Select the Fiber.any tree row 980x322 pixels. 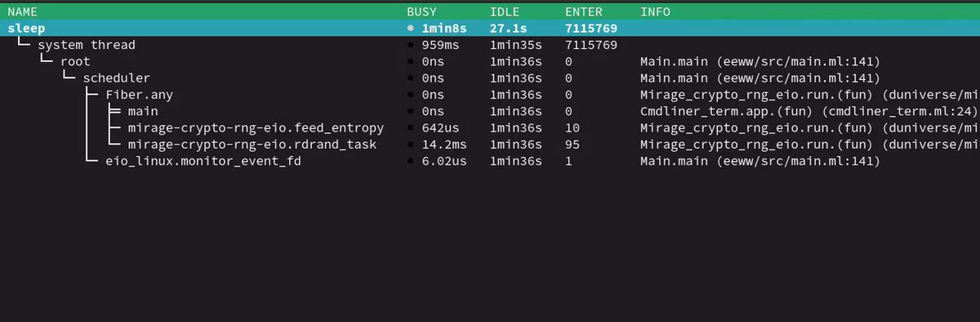click(x=490, y=95)
